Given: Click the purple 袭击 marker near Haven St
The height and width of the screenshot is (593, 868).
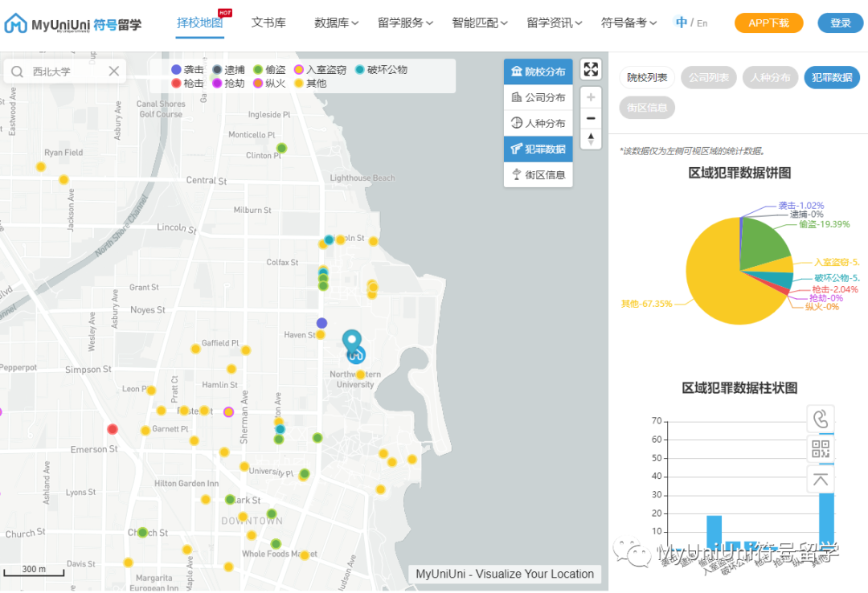Looking at the screenshot, I should click(x=321, y=323).
